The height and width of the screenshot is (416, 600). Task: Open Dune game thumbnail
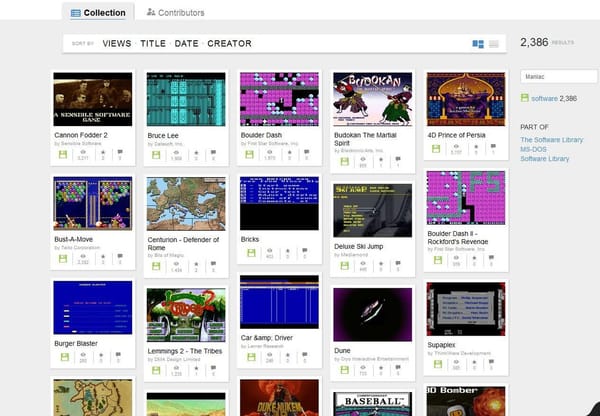coord(373,315)
